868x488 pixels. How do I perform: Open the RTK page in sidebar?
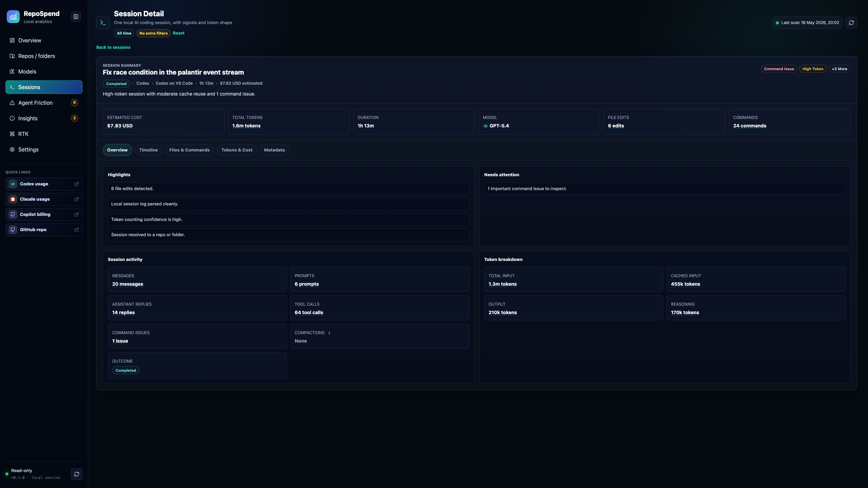(44, 134)
